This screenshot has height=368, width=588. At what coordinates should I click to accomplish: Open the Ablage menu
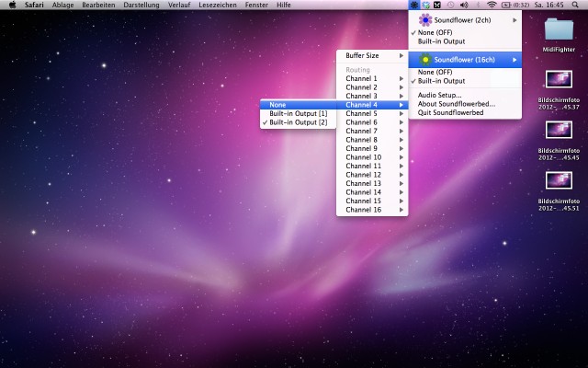(62, 5)
